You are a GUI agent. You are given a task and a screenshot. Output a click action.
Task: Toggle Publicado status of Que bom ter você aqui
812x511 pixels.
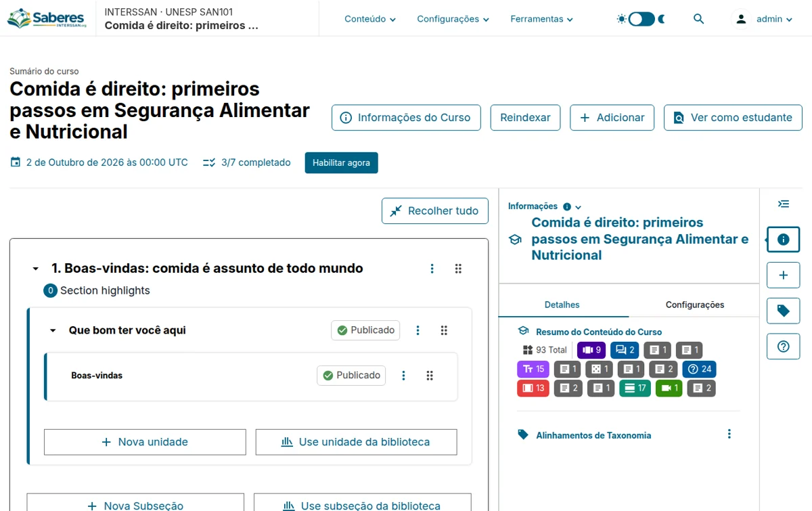click(x=365, y=330)
